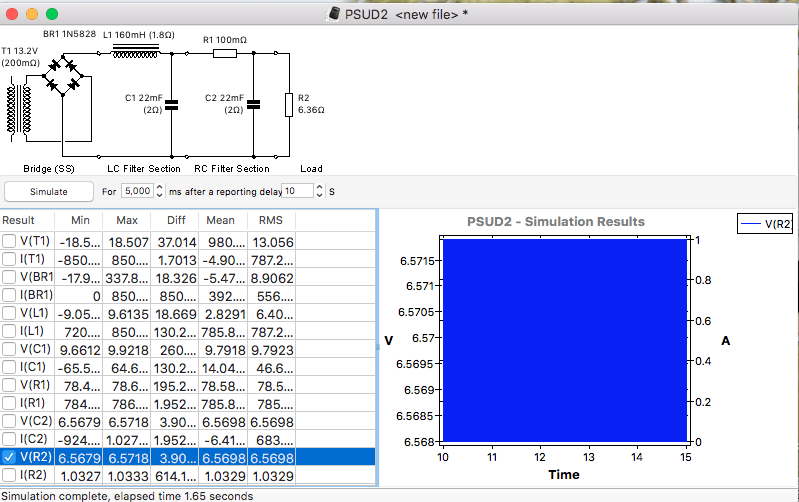Check the I(BR1) result checkbox
This screenshot has width=799, height=502.
click(x=9, y=295)
